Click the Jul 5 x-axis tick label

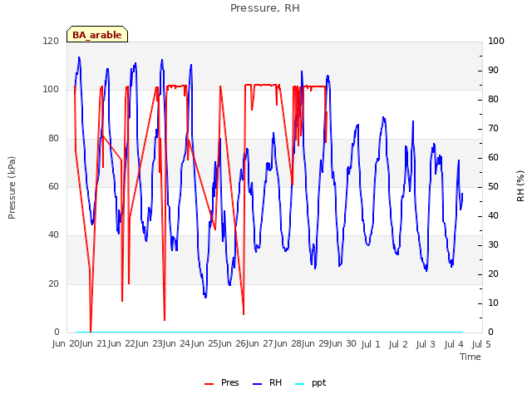(x=481, y=344)
